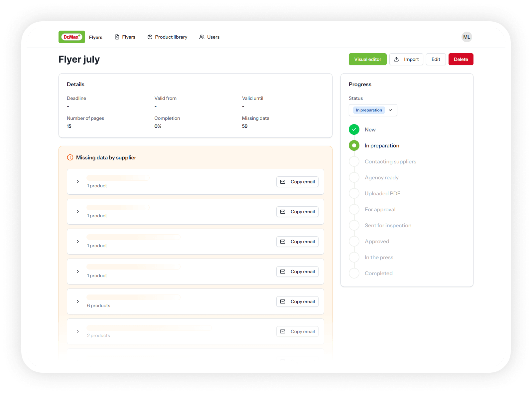Copy email for the 6 products supplier

click(x=297, y=301)
